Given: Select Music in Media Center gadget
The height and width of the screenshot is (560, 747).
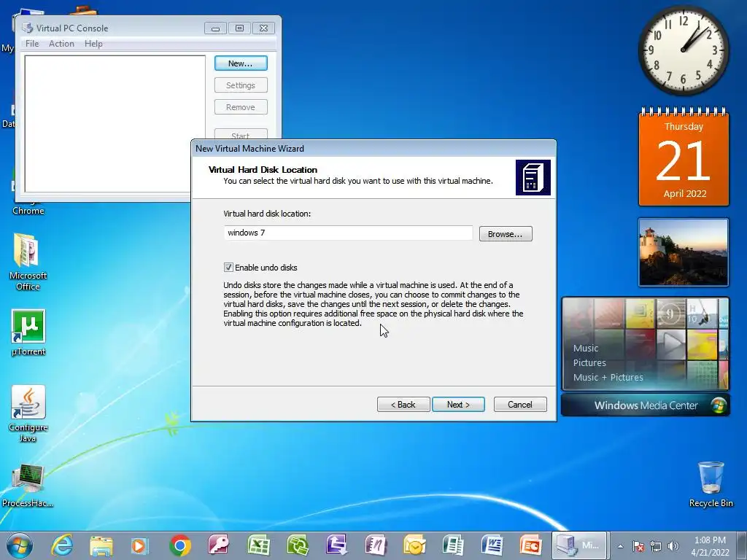Looking at the screenshot, I should click(x=586, y=348).
